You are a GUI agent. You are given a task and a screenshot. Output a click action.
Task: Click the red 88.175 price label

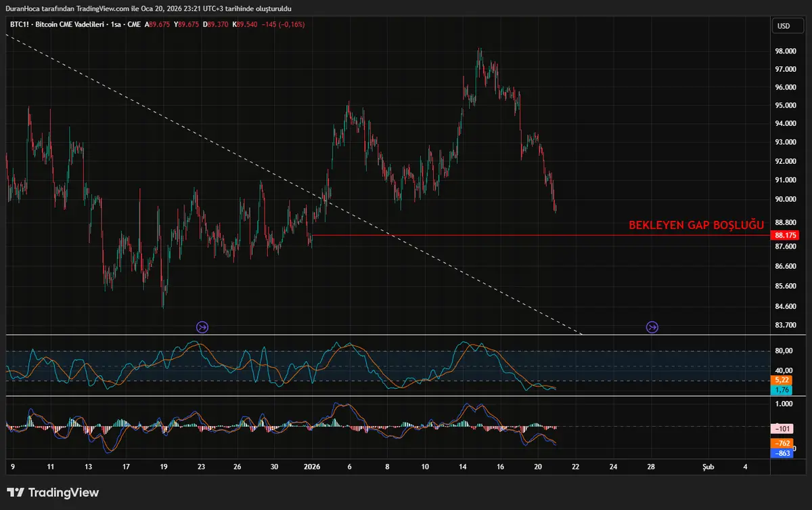point(786,235)
